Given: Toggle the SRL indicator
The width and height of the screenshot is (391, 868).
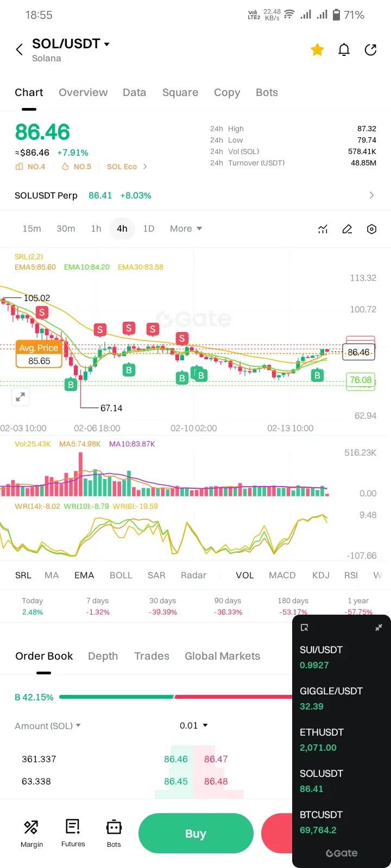Looking at the screenshot, I should [23, 575].
